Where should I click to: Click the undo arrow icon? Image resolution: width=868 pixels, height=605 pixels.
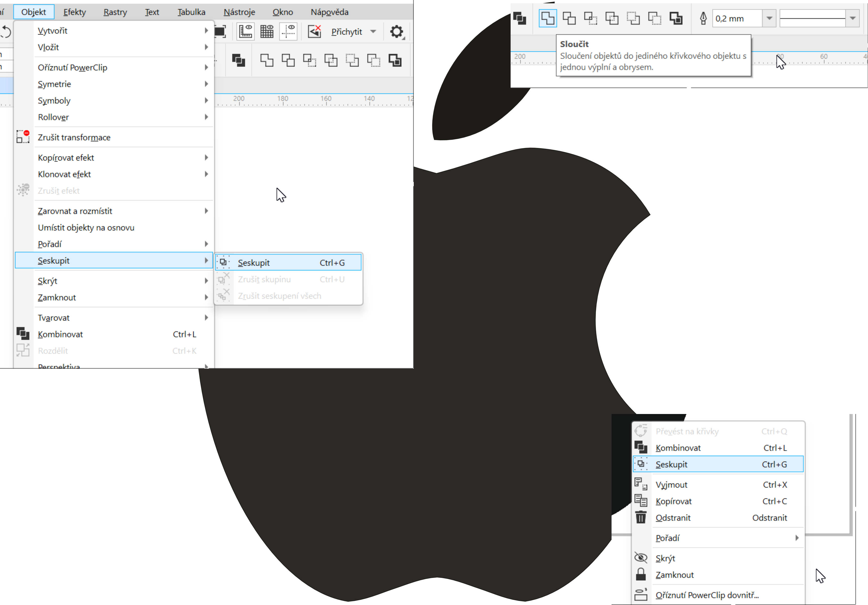click(6, 32)
